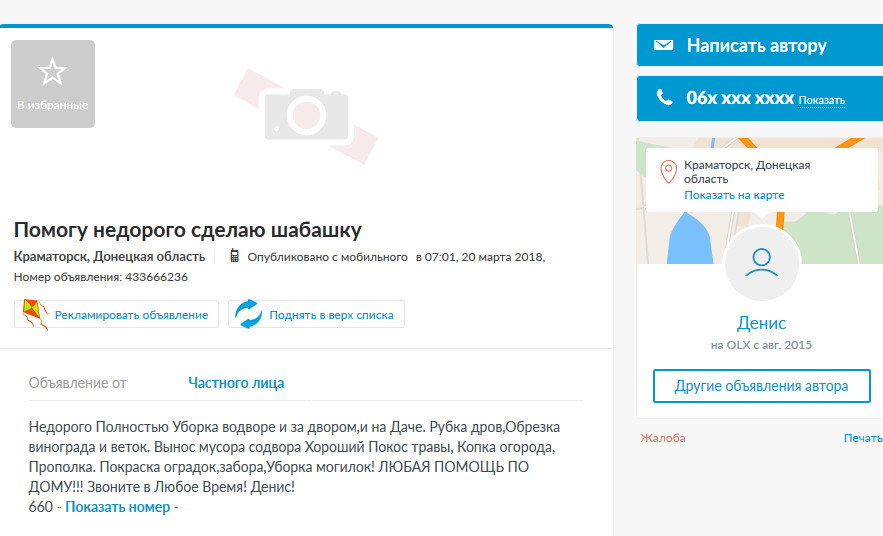View Другие объявления автора

click(761, 386)
